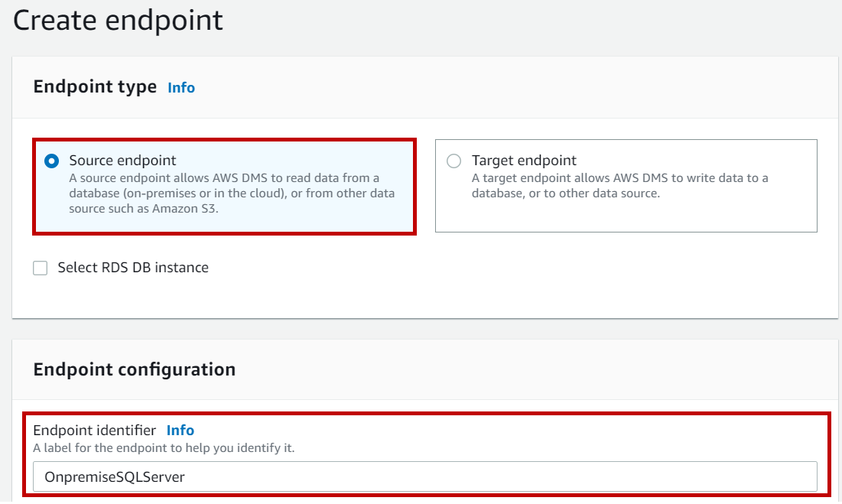
Task: Click into the Endpoint identifier text field
Action: tap(424, 476)
